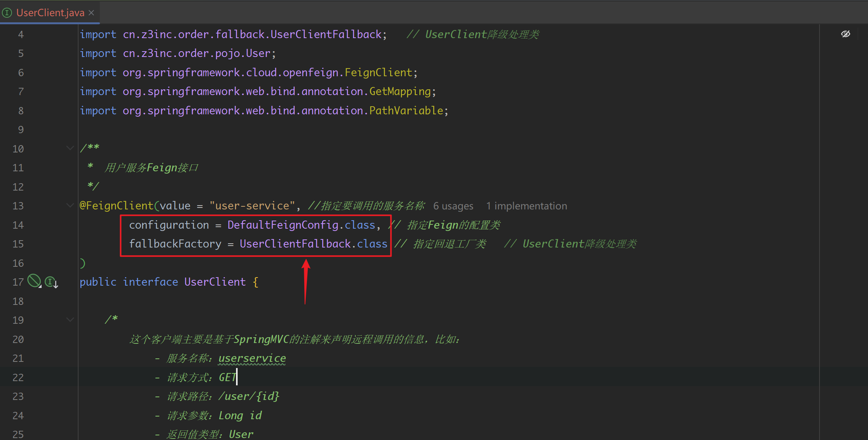Click the implemented interface gutter icon on line 17
Screen dimensions: 868x440
click(x=51, y=282)
